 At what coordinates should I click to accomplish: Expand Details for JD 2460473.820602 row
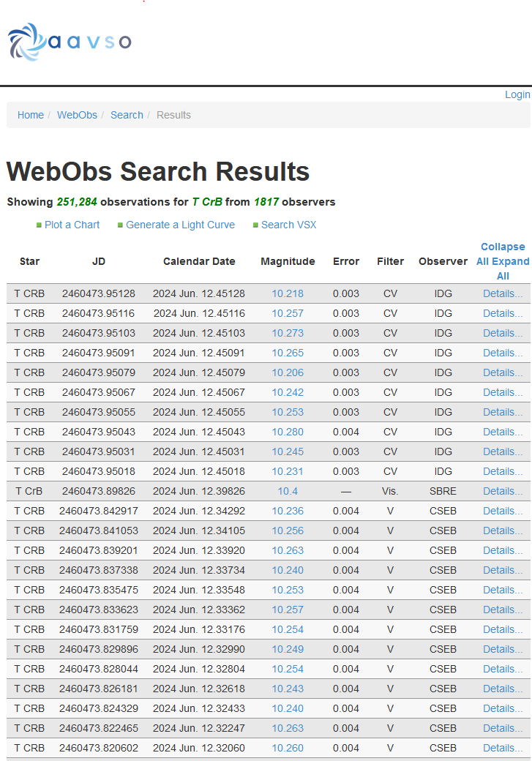point(503,748)
